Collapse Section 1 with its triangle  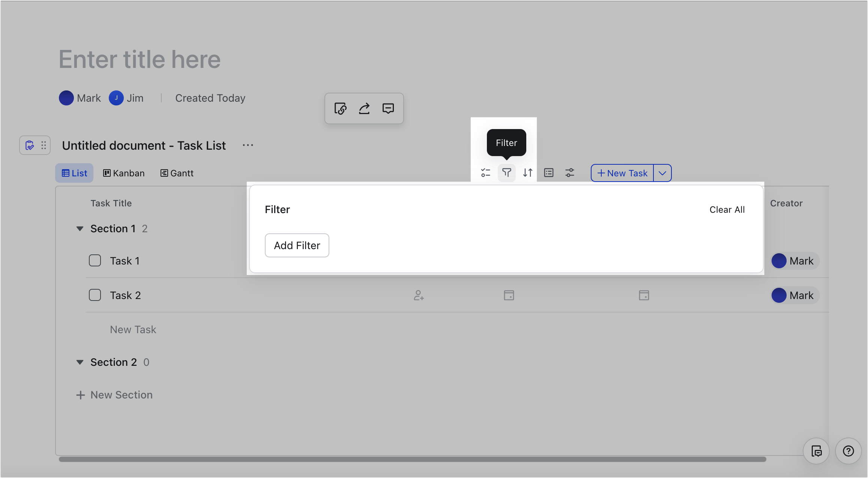[x=80, y=228]
